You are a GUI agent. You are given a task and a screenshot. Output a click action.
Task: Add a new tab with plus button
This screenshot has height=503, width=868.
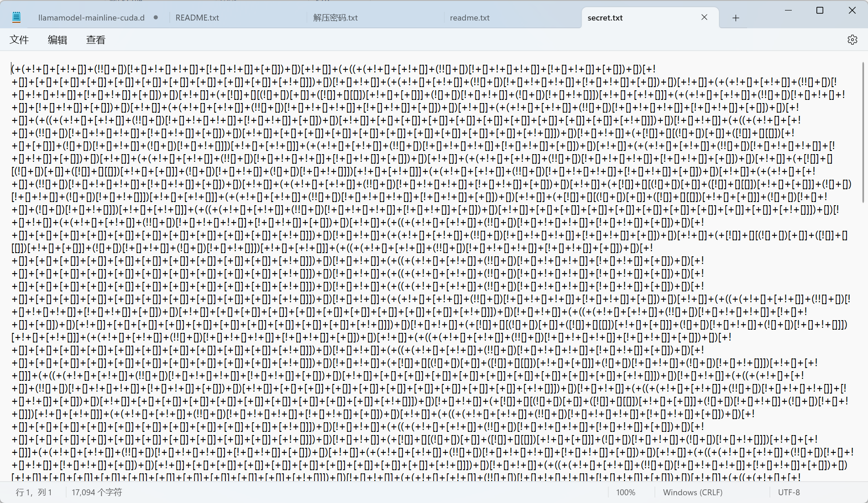click(x=735, y=18)
